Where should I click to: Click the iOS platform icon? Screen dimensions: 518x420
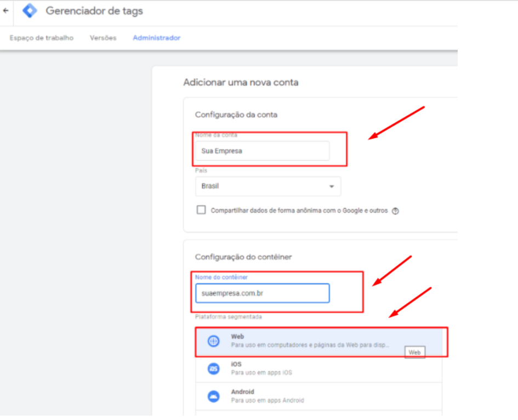213,368
